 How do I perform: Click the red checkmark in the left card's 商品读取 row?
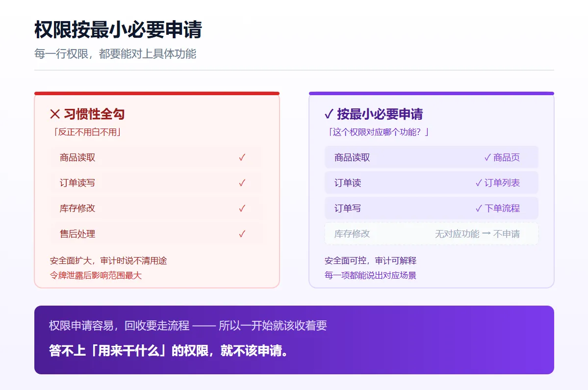tap(242, 157)
